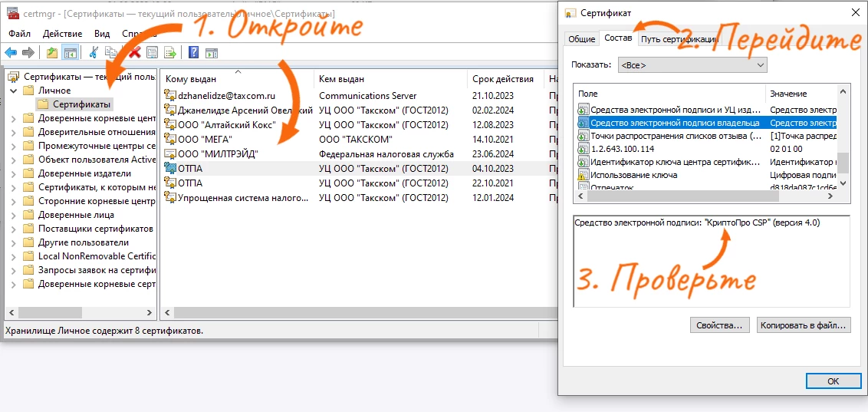Viewport: 868px width, 412px height.
Task: Toggle the Show/Hide console tree icon
Action: point(69,52)
